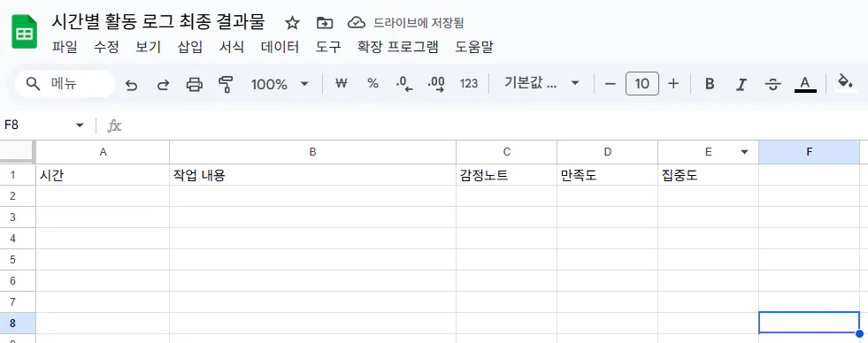The image size is (868, 343).
Task: Select the font size field showing 10
Action: click(642, 83)
